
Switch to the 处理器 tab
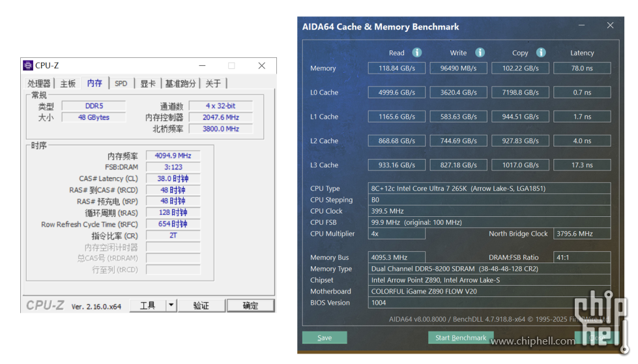pos(39,83)
